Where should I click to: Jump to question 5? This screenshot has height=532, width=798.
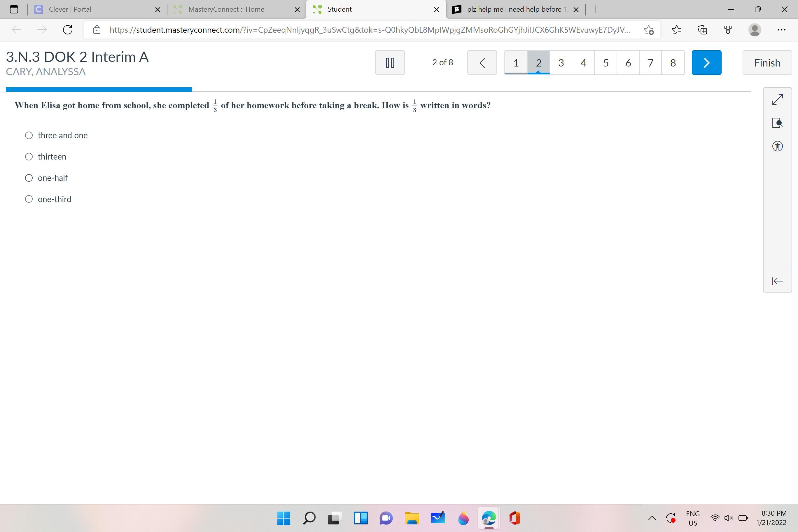point(605,63)
